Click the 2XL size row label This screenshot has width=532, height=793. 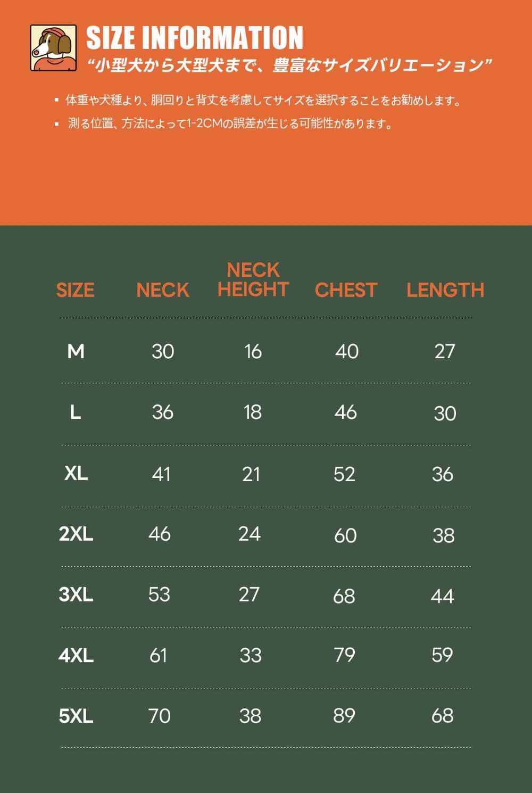pyautogui.click(x=76, y=534)
